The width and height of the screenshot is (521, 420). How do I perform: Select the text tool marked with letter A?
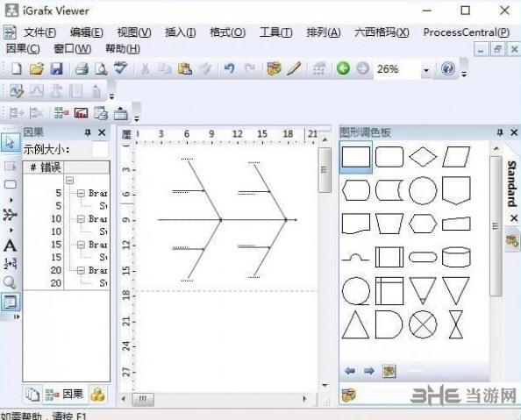[10, 246]
